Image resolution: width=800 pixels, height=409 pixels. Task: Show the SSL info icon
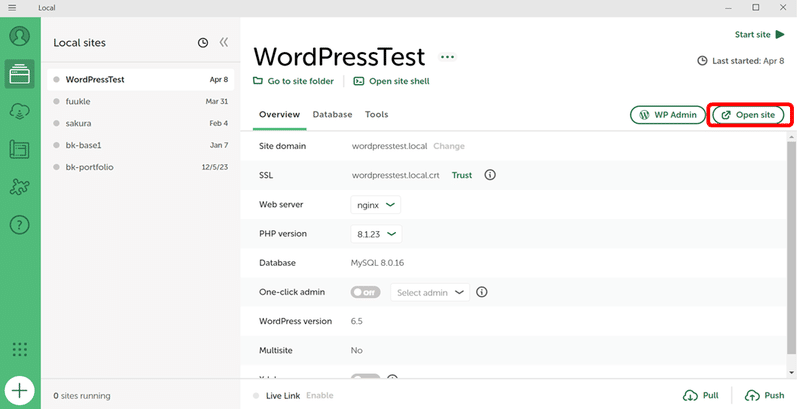click(x=490, y=175)
